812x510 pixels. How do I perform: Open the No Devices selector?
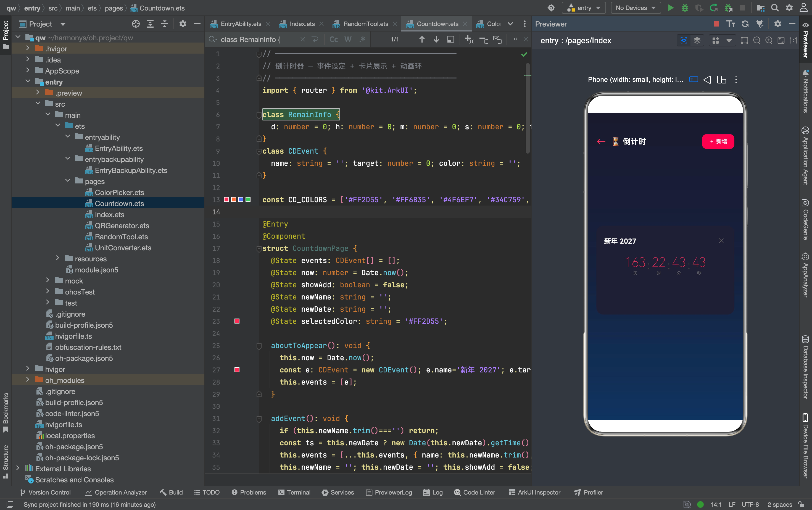636,8
